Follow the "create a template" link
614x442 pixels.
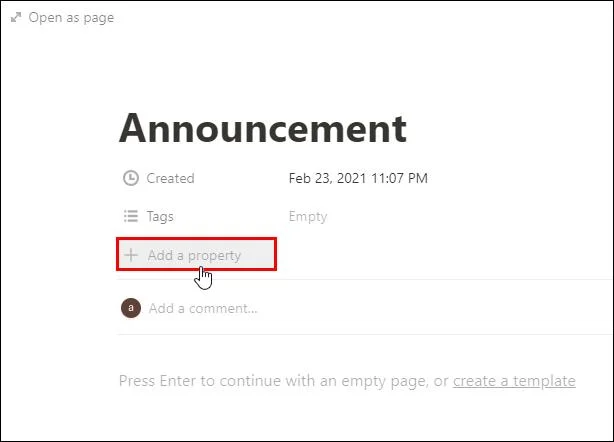pyautogui.click(x=514, y=380)
